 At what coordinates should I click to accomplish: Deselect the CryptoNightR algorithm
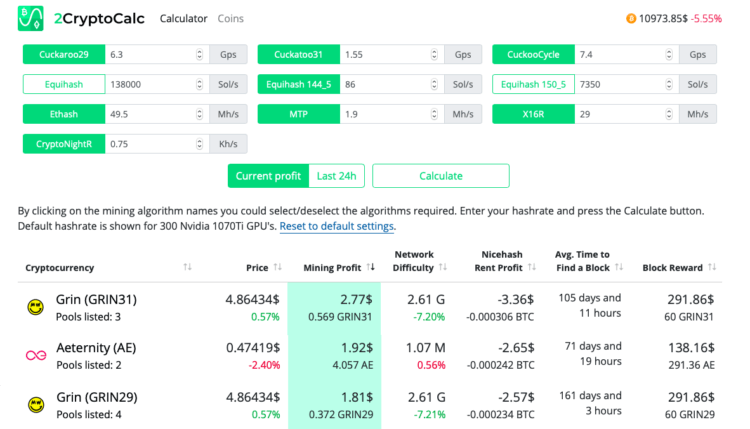[x=64, y=144]
